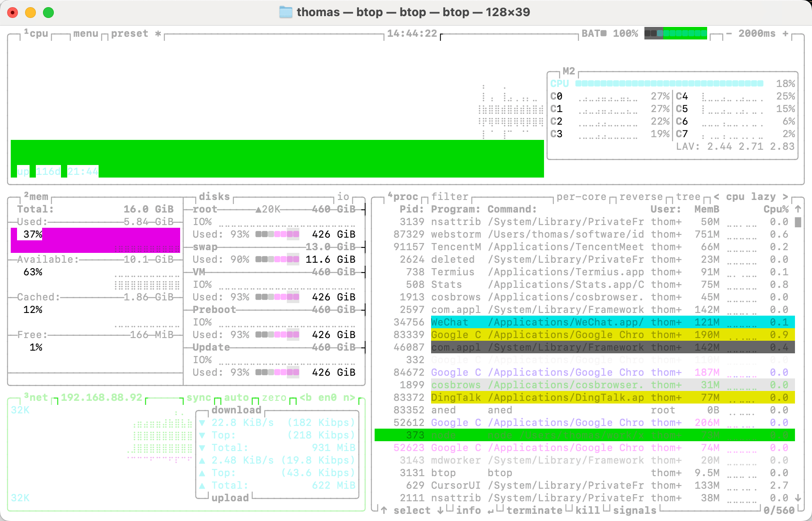Toggle reverse sort order
The height and width of the screenshot is (521, 812).
pyautogui.click(x=641, y=197)
